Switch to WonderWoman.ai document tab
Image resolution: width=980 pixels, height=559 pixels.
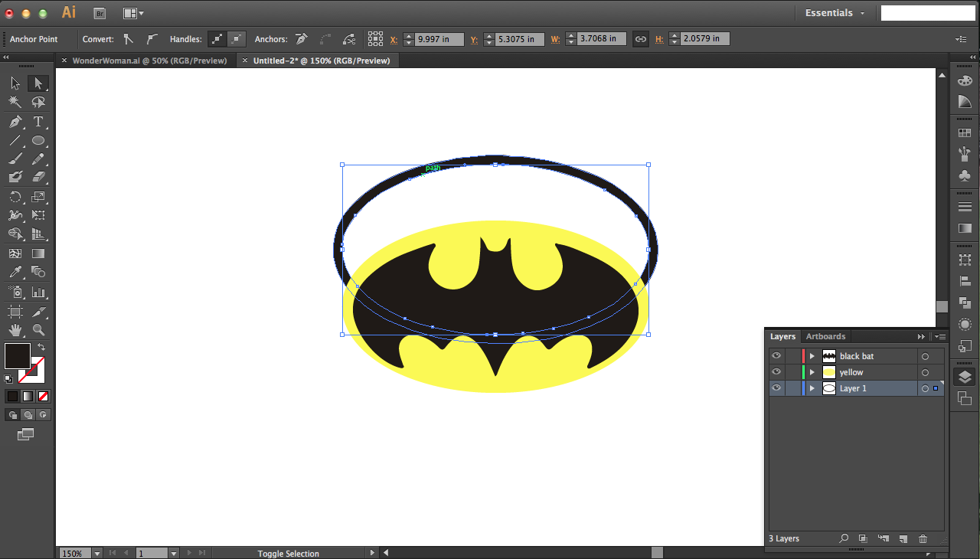pos(149,60)
